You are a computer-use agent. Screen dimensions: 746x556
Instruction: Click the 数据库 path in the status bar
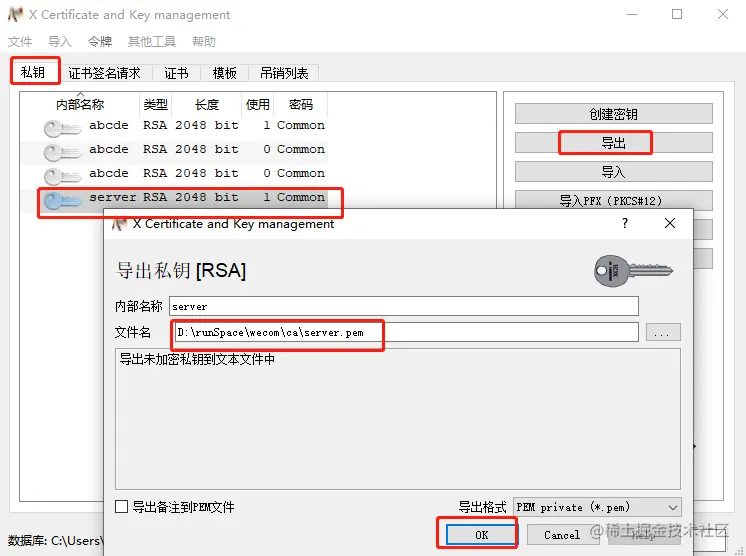pos(54,540)
